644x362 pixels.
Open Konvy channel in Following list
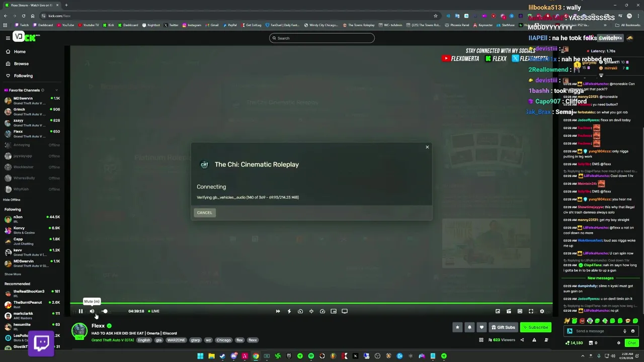(x=32, y=230)
